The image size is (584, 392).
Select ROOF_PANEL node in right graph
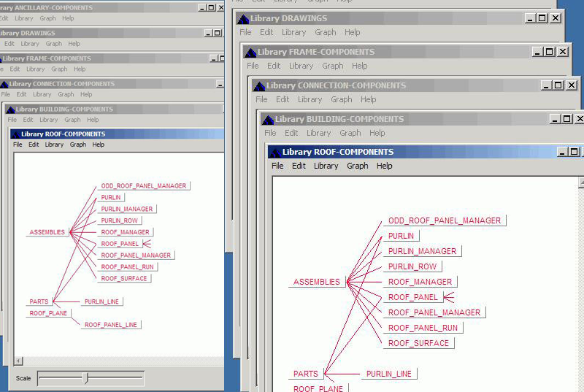click(413, 297)
